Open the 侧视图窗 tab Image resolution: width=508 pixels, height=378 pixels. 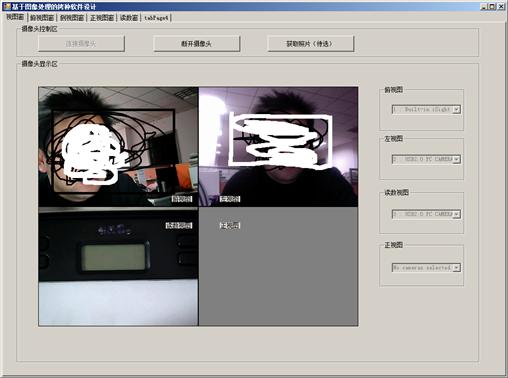[72, 18]
